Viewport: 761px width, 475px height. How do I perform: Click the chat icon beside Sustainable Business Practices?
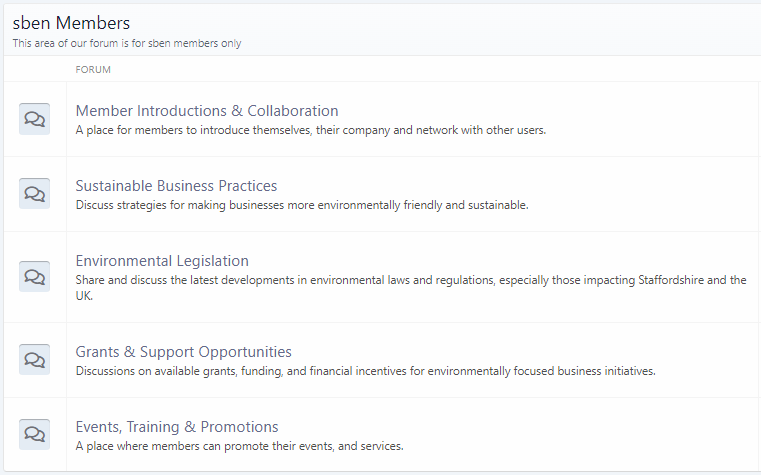(34, 194)
